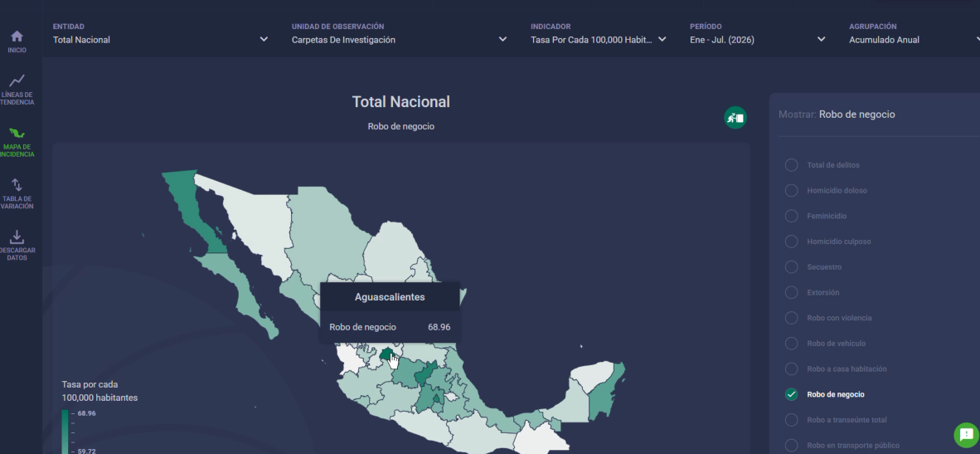The image size is (980, 454).
Task: Click the Período chevron arrow
Action: (822, 39)
